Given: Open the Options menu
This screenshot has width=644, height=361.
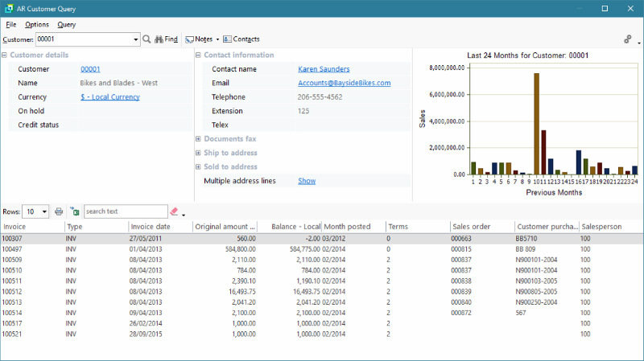Looking at the screenshot, I should (x=37, y=25).
